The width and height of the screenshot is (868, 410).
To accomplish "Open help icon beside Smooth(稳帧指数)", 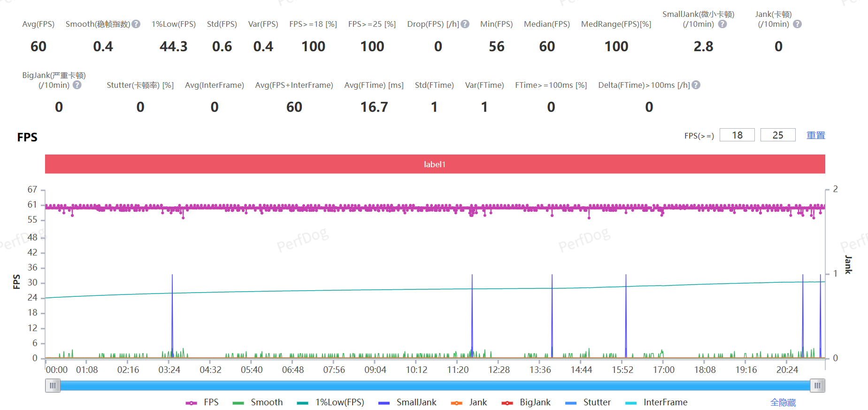I will [136, 24].
